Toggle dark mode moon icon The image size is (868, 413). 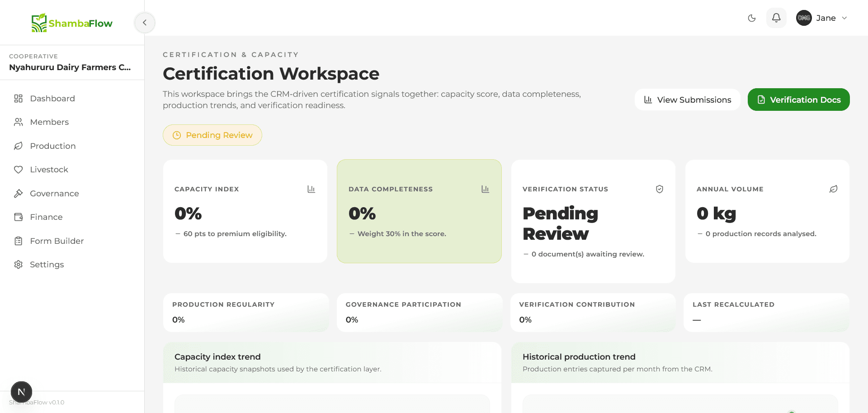pyautogui.click(x=752, y=18)
